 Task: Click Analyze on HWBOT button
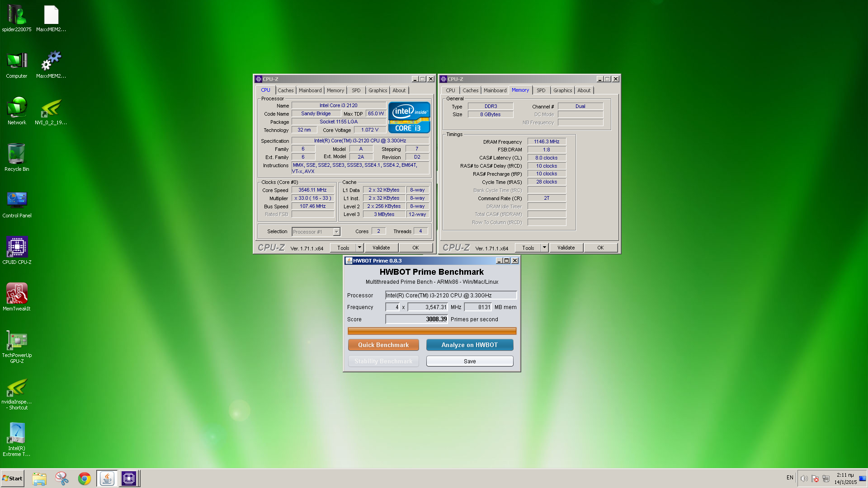[x=470, y=345]
